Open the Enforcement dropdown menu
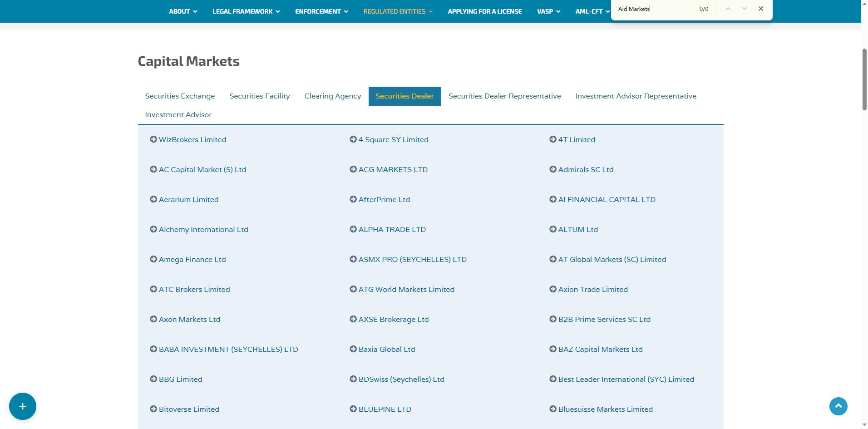 click(x=321, y=11)
